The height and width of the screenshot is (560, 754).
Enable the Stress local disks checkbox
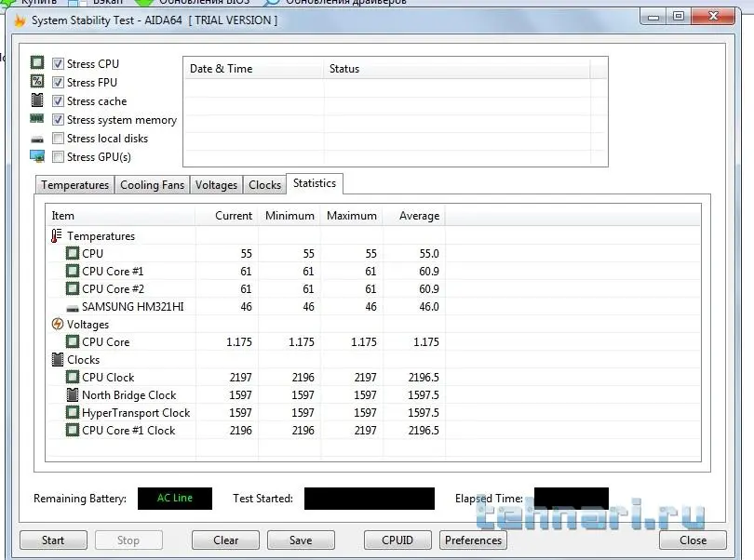(x=58, y=139)
